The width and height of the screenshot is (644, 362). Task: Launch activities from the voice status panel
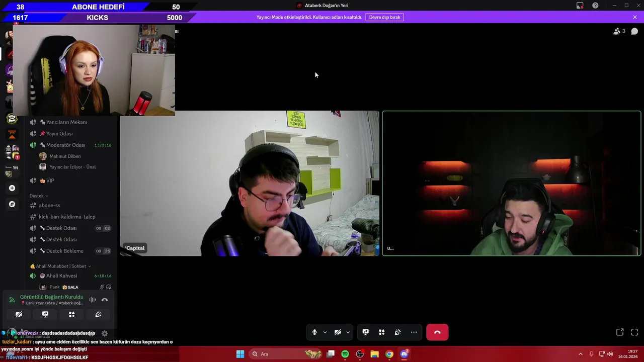[72, 314]
